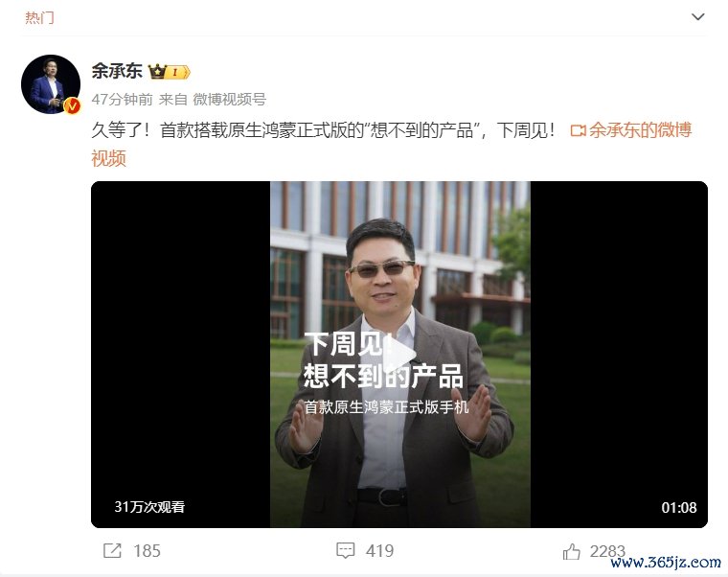Open the post options chevron dropdown
The width and height of the screenshot is (728, 577).
click(x=697, y=17)
